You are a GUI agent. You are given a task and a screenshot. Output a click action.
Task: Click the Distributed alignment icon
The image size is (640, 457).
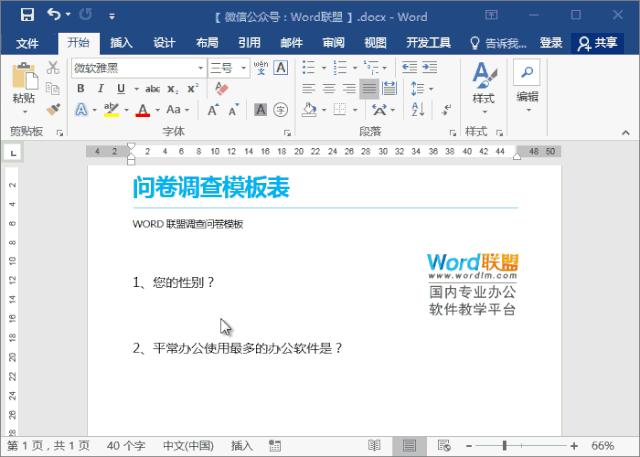(389, 88)
